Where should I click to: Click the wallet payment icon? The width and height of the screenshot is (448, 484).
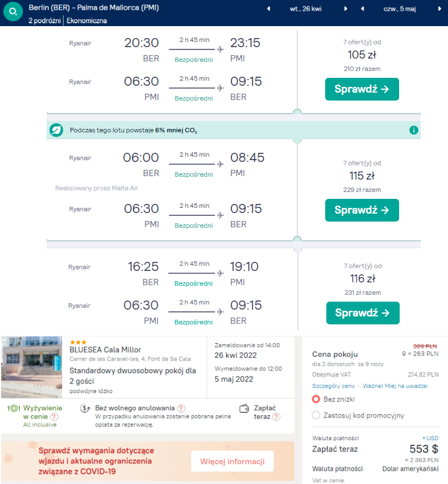tap(246, 407)
